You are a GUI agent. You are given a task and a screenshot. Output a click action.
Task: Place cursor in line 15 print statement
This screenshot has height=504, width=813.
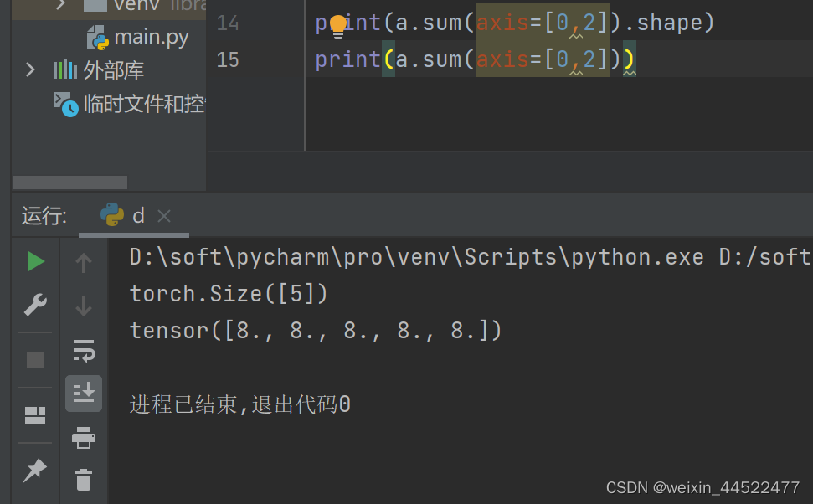(475, 59)
